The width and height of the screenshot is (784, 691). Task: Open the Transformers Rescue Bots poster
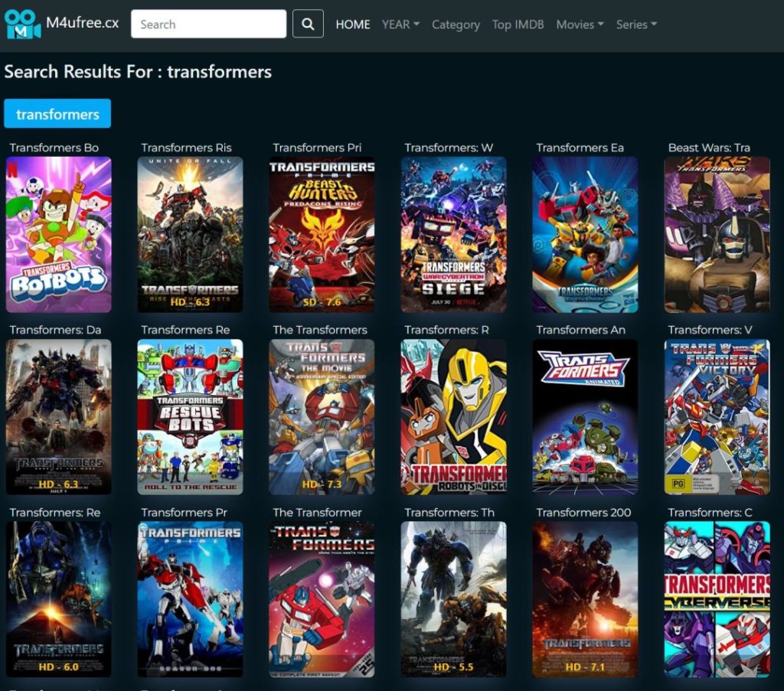190,417
